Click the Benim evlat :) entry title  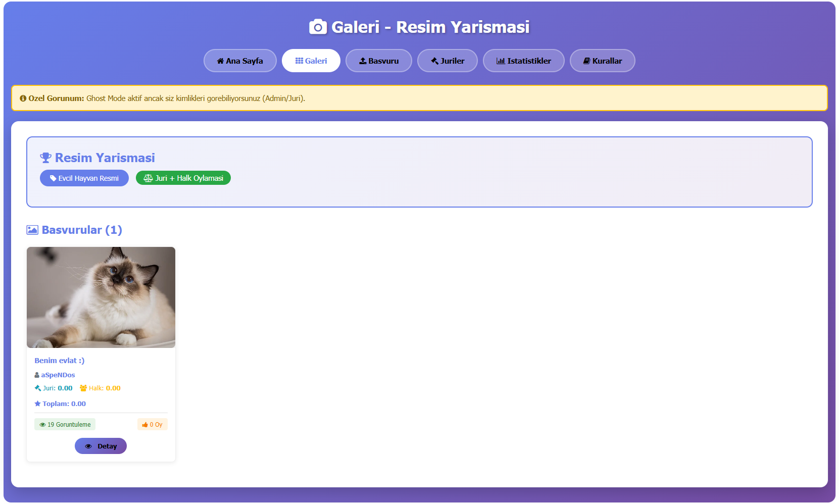(60, 361)
